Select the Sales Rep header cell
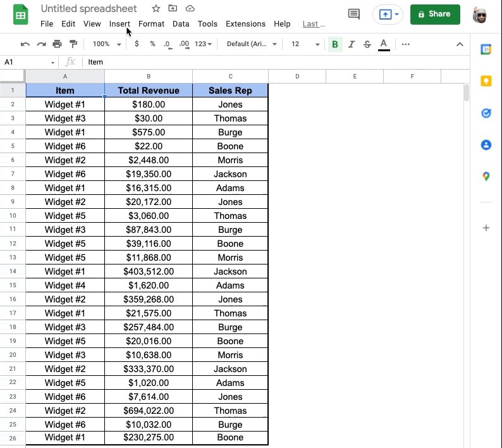Viewport: 502px width, 448px height. pos(230,90)
